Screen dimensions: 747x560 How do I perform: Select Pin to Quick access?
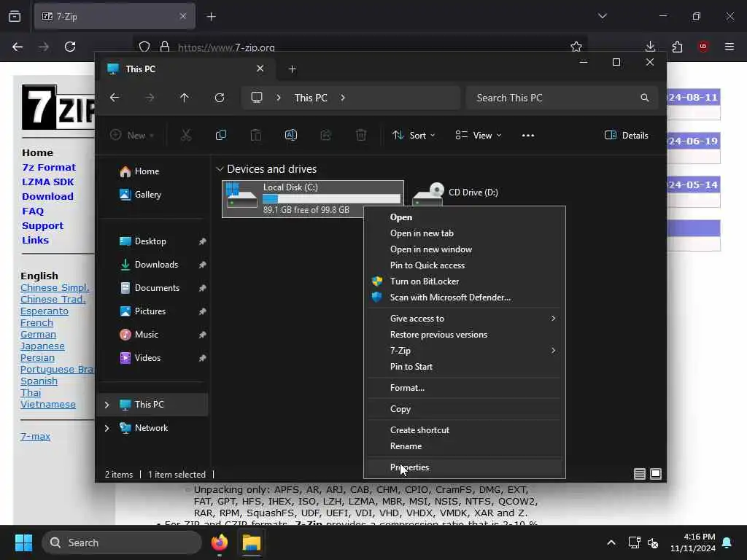427,265
